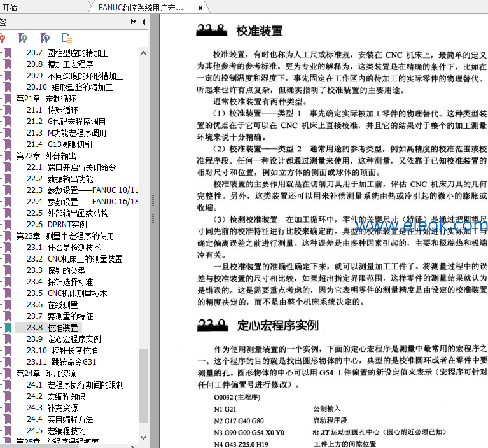Click the code line N4 G43 Z25.0 H19
488x448 pixels.
tap(241, 445)
